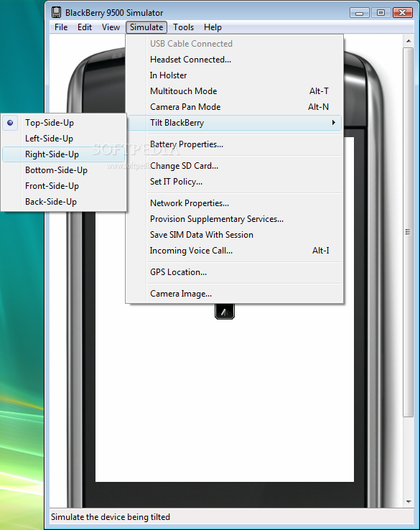Close the BlackBerry 9500 Simulator window
Viewport: 420px width, 530px height.
pos(403,13)
